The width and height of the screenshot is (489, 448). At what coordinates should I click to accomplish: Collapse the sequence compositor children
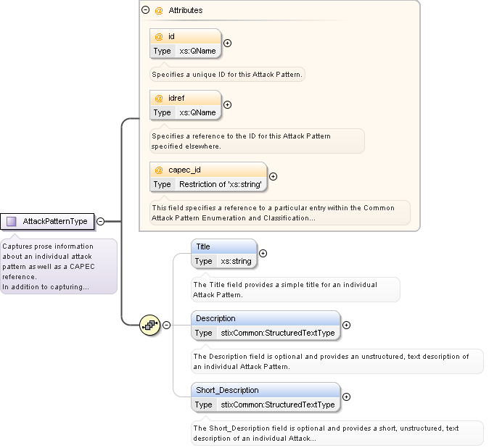click(x=166, y=325)
